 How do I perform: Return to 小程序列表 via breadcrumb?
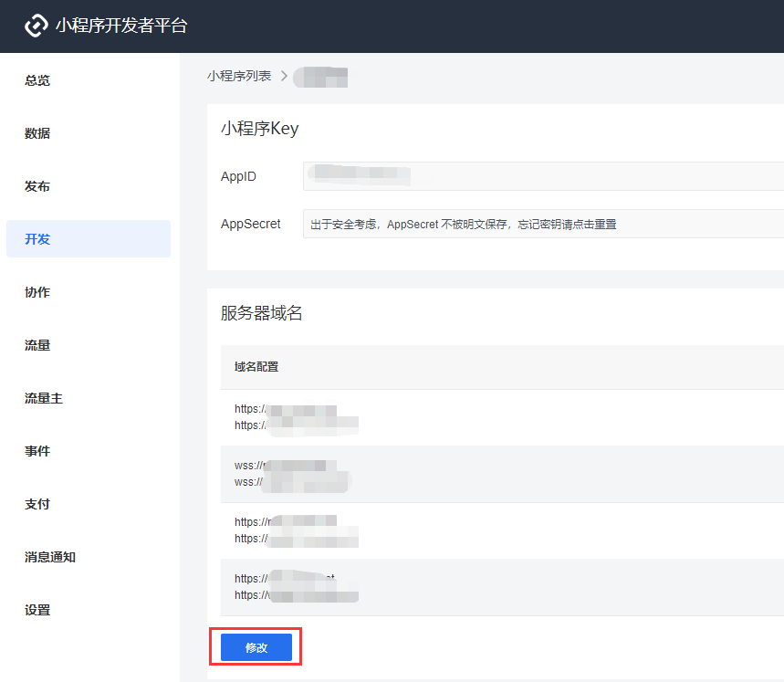point(239,76)
